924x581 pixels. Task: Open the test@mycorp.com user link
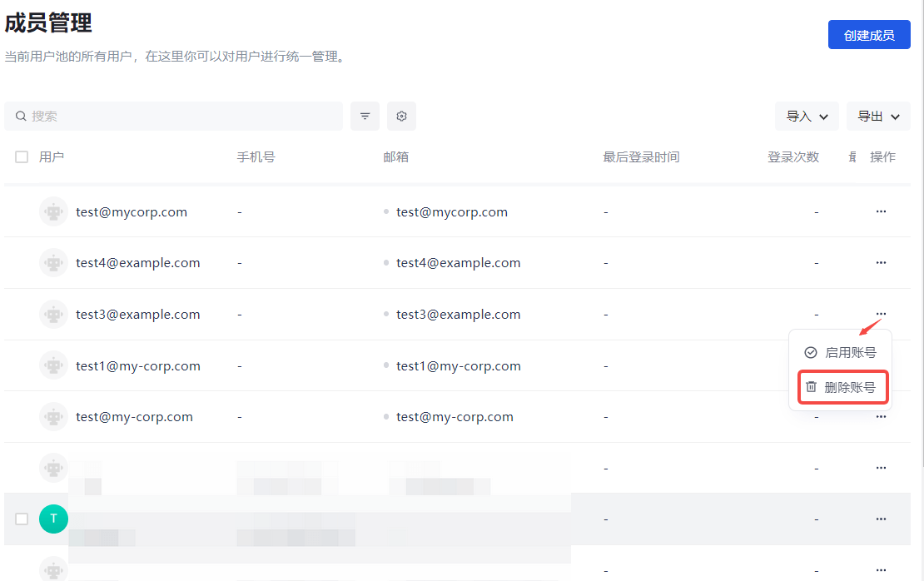click(x=132, y=211)
